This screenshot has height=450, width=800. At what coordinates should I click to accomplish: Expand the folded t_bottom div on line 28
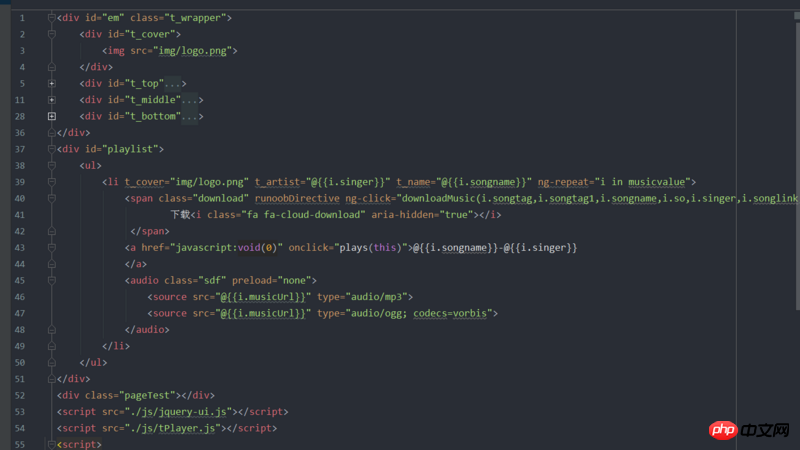click(52, 116)
